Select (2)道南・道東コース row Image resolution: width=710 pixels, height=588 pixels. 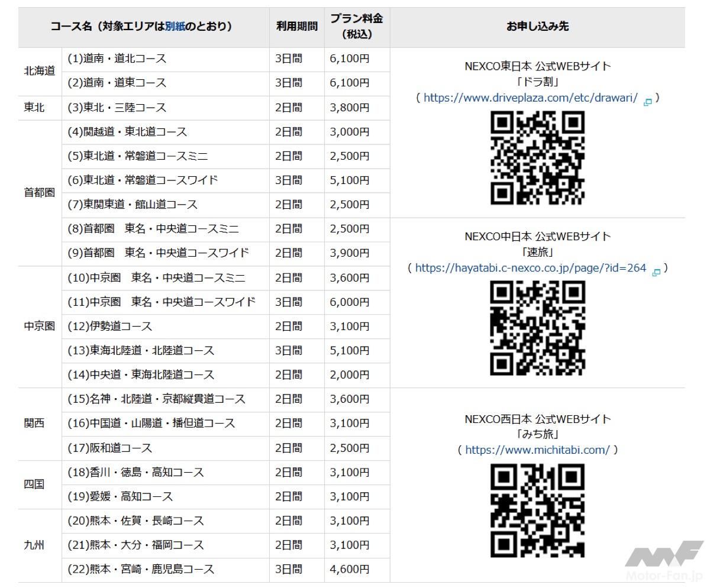(x=165, y=83)
